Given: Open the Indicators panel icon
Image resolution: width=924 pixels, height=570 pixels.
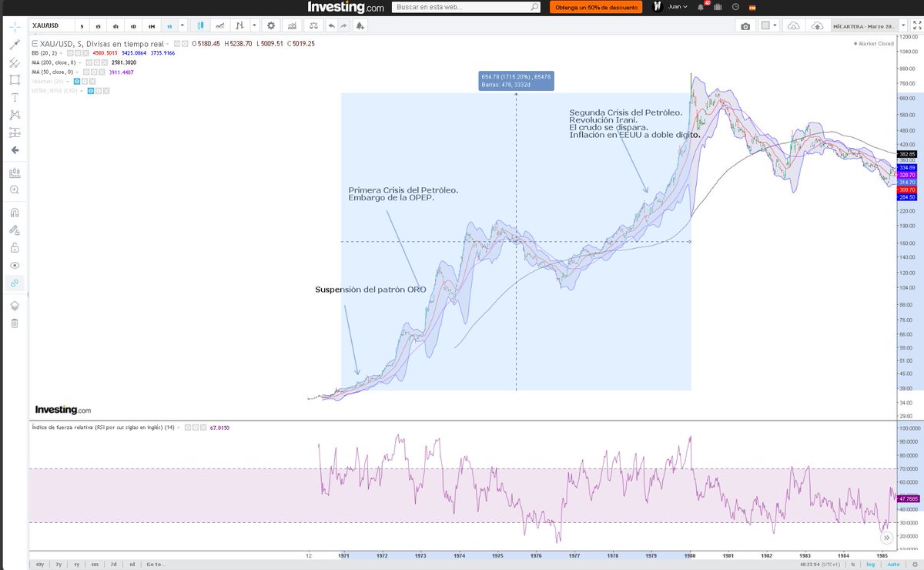Looking at the screenshot, I should coord(293,25).
